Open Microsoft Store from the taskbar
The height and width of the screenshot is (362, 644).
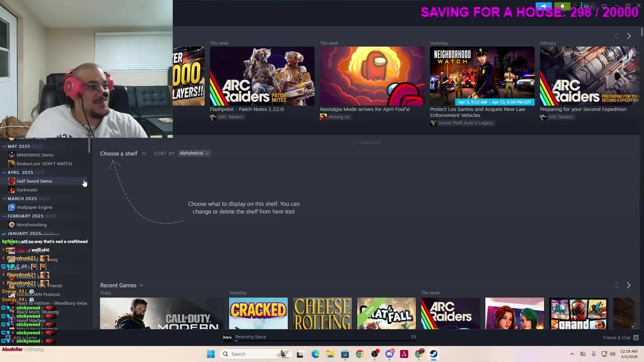pos(345,354)
